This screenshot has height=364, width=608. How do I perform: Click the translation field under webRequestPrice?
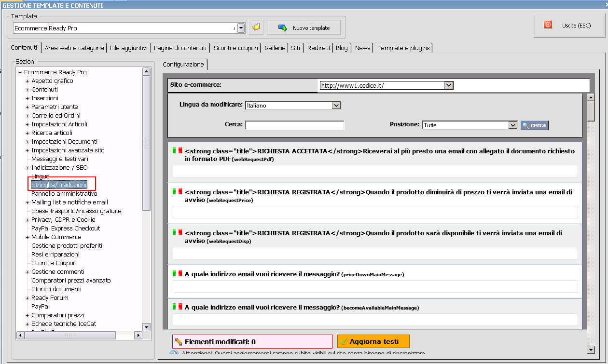pos(375,212)
